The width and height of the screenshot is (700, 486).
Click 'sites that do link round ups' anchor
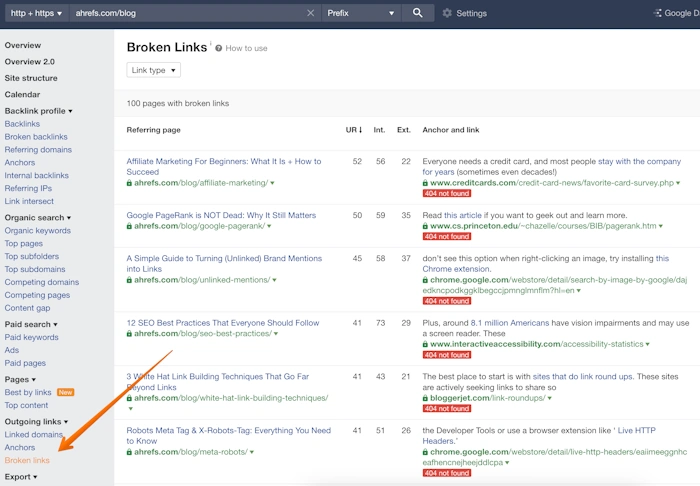pos(583,376)
